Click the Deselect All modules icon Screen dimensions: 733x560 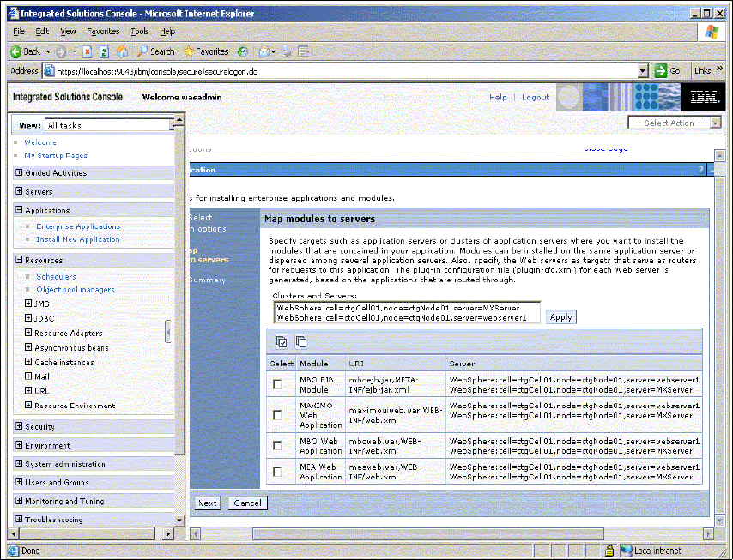[x=300, y=341]
